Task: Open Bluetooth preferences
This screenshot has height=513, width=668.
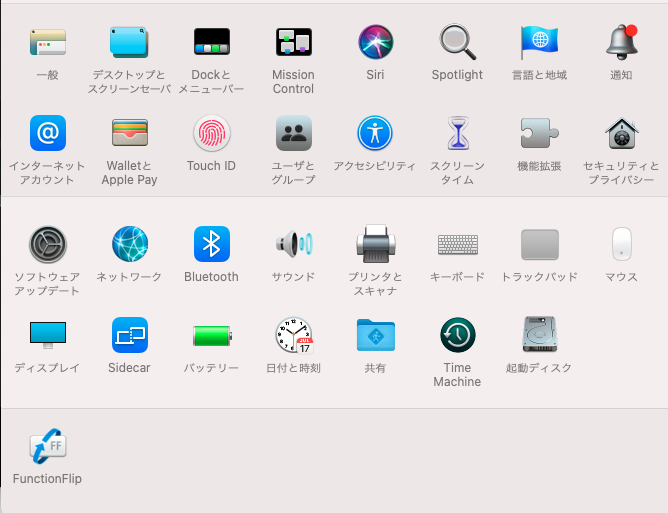Action: pyautogui.click(x=212, y=244)
